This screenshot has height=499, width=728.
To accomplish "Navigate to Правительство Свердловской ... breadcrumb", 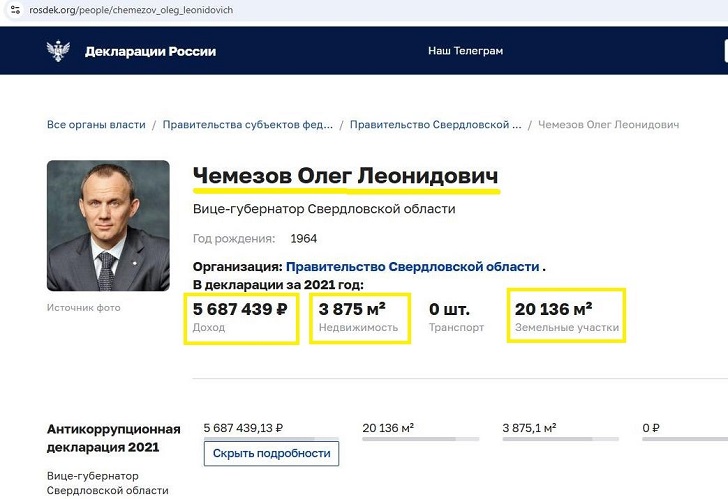I will (x=434, y=125).
